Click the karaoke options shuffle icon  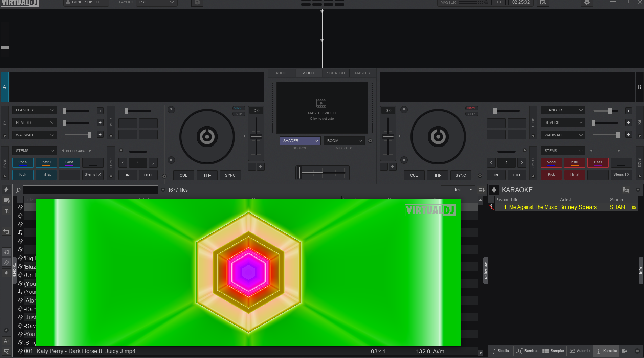[626, 190]
